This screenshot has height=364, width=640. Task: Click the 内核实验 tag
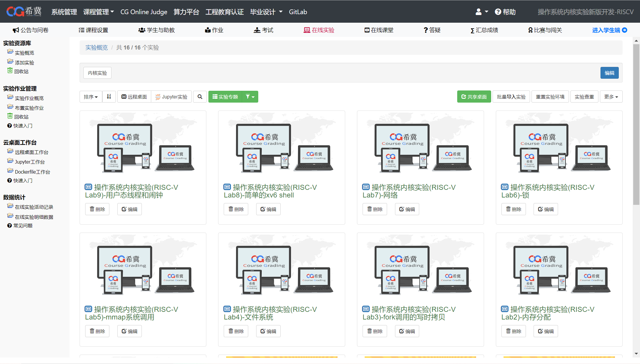(97, 73)
